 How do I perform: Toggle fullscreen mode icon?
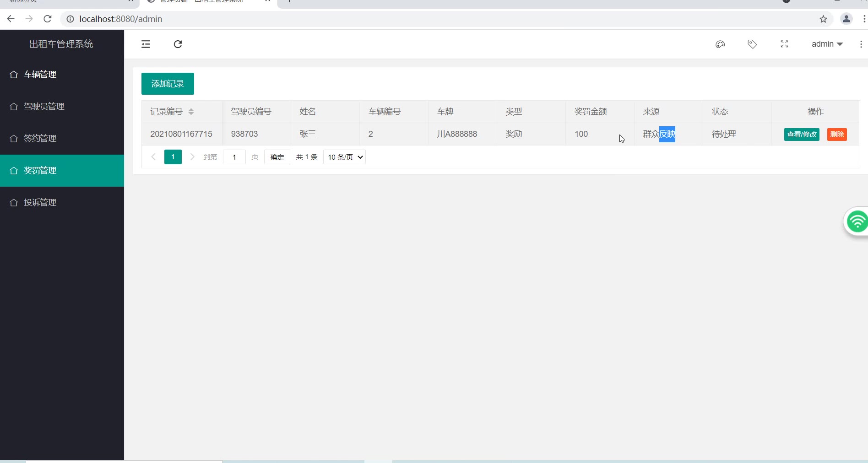784,44
